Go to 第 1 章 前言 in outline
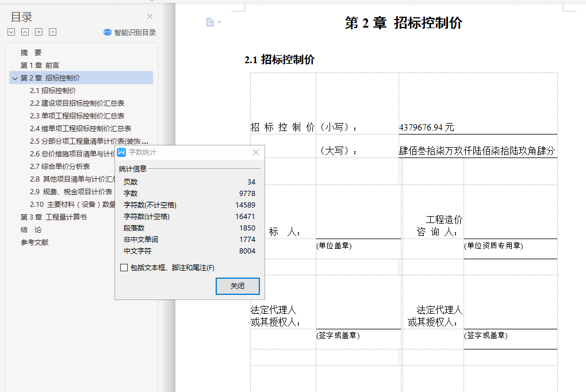This screenshot has height=392, width=586. (40, 66)
